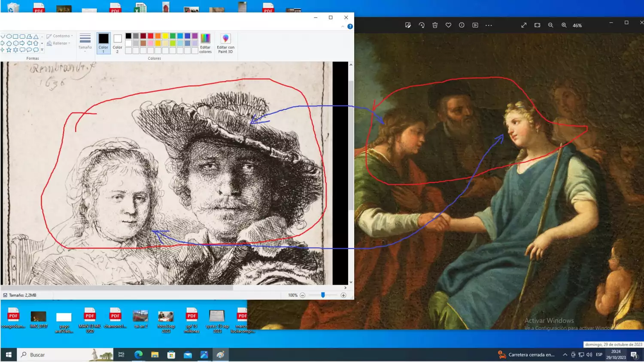Expand the shapes gallery more arrow
This screenshot has height=362, width=644.
(x=42, y=50)
